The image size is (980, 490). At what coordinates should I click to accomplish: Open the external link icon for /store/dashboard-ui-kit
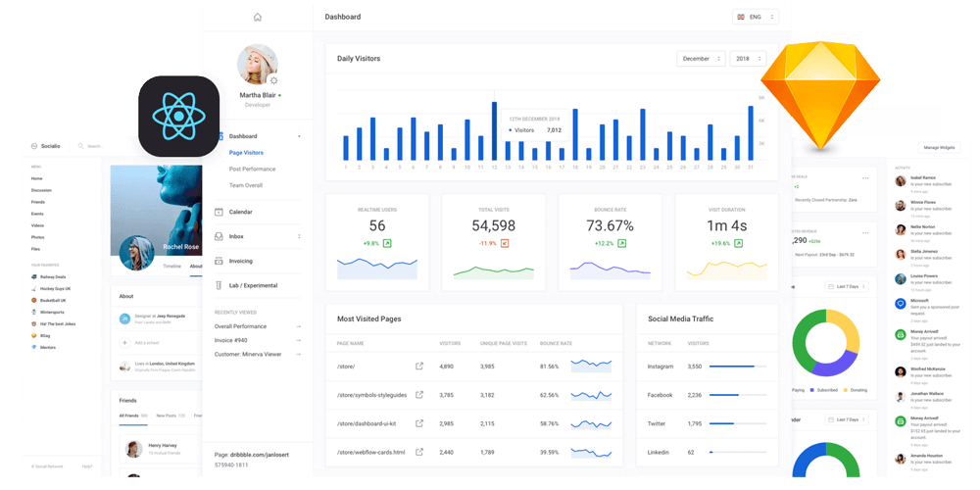pos(419,423)
